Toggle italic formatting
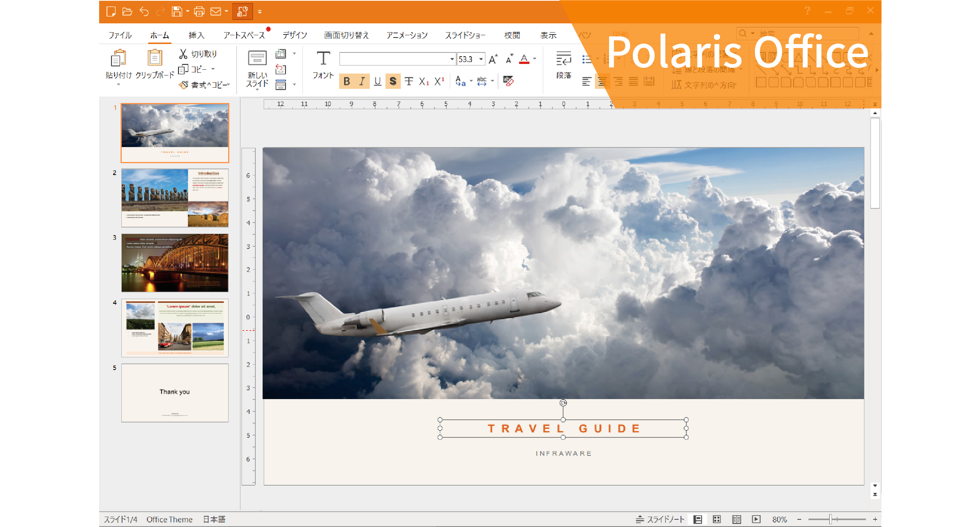This screenshot has height=527, width=980. point(362,81)
